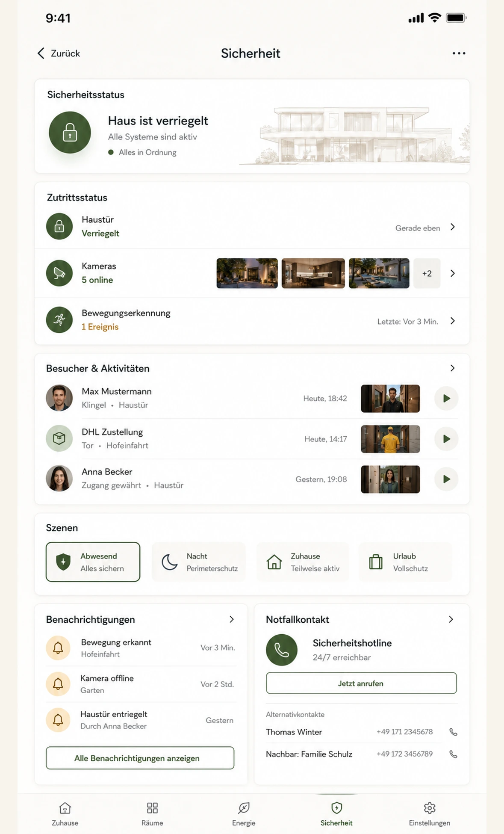
Task: Tap the Haustür lock icon
Action: pyautogui.click(x=59, y=226)
